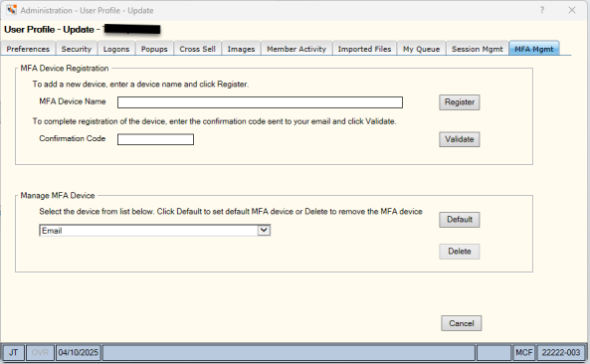Switch to the Images tab
Viewport: 590px width, 364px height.
click(x=241, y=49)
